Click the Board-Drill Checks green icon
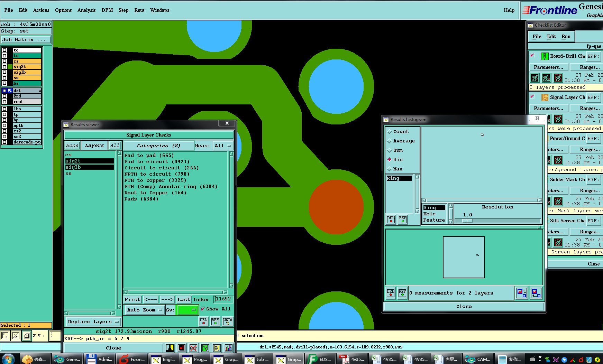 click(545, 56)
